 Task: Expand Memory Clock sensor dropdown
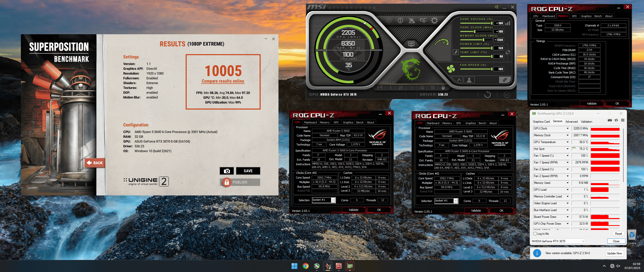pyautogui.click(x=568, y=135)
